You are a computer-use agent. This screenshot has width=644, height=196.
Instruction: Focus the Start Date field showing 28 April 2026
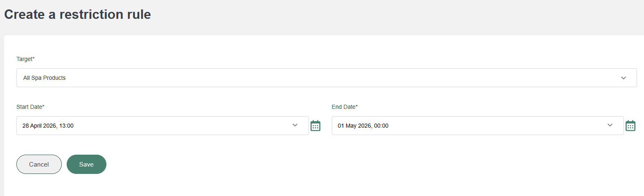pyautogui.click(x=40, y=126)
